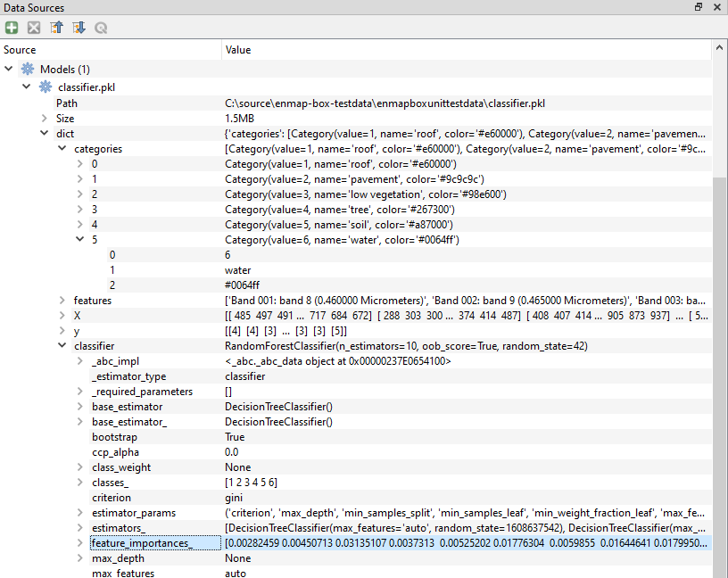728x578 pixels.
Task: Undock the Data Sources panel
Action: (x=699, y=7)
